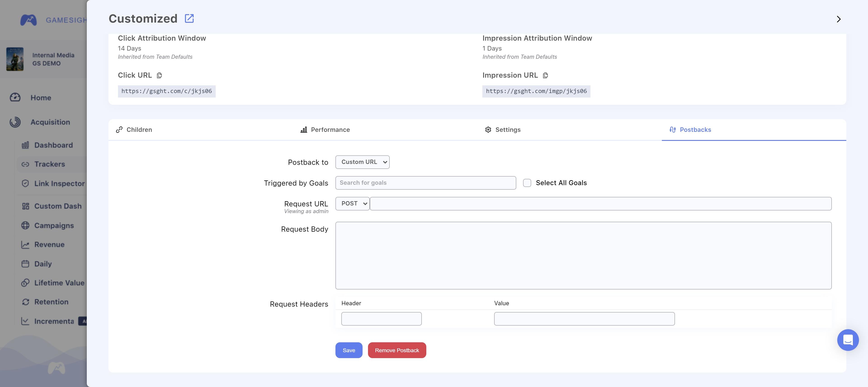Click the Custom Dash grid icon

click(x=25, y=206)
